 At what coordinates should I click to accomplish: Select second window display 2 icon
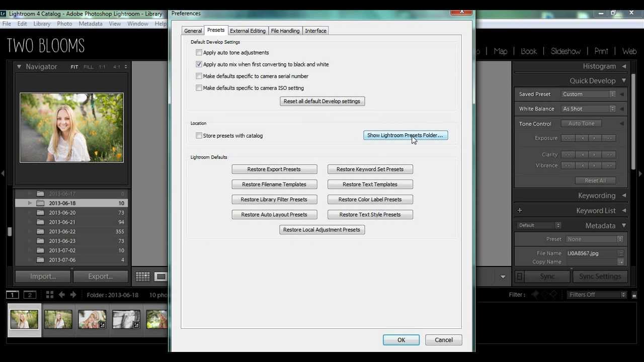pos(30,295)
